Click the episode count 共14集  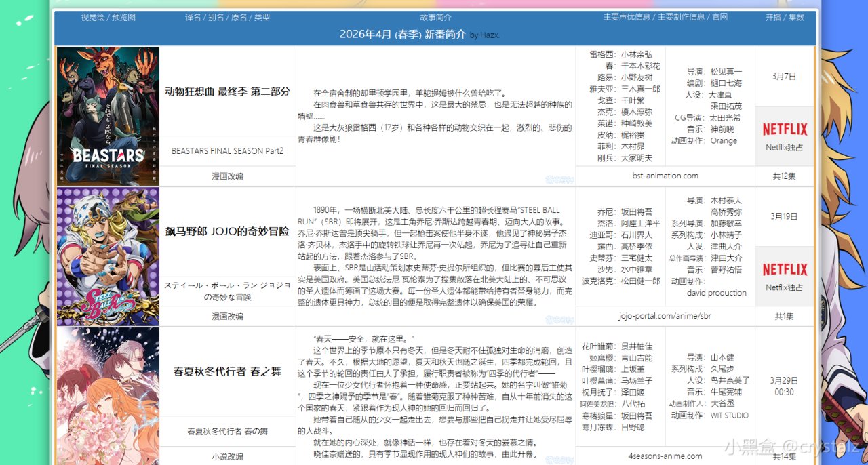coord(785,456)
